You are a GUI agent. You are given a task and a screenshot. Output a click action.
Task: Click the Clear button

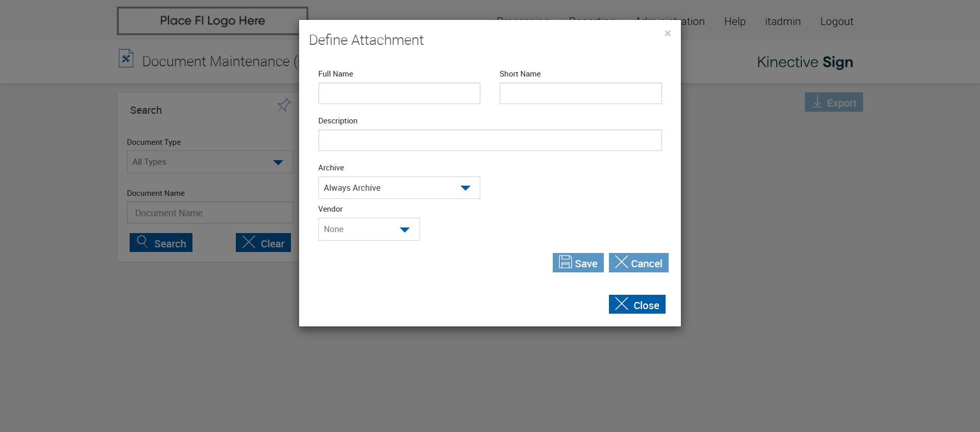point(263,243)
